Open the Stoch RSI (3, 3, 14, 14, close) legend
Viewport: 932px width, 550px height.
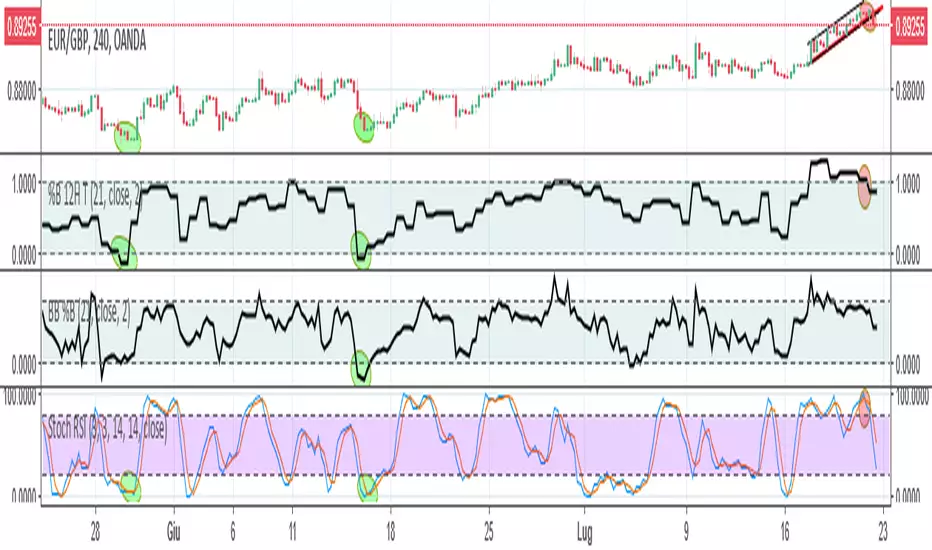106,426
